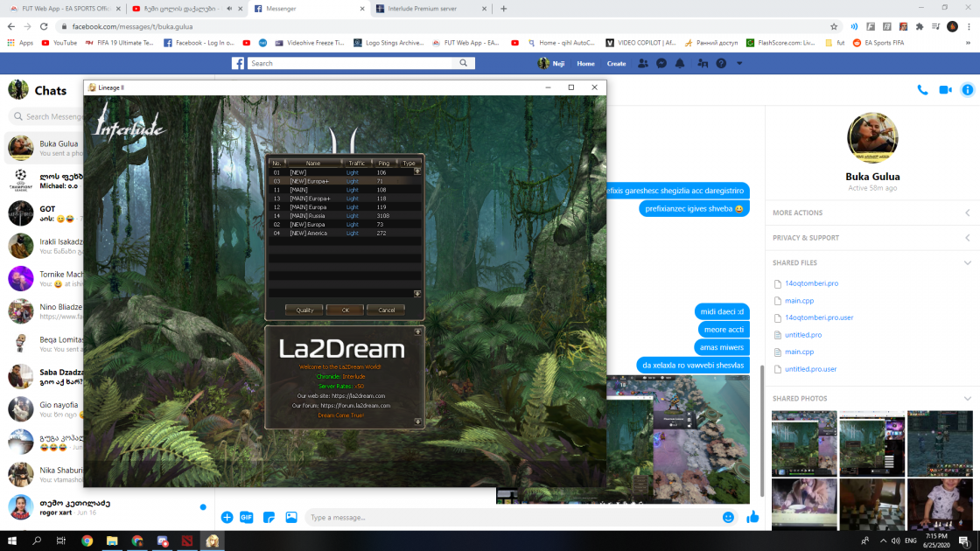Click the GIF picker icon
This screenshot has width=980, height=551.
click(x=247, y=518)
